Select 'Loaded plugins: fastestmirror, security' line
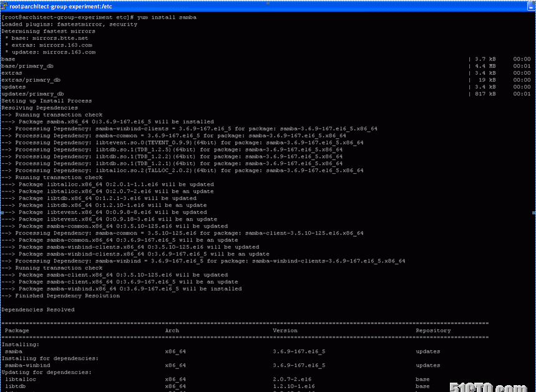The width and height of the screenshot is (536, 392). tap(69, 24)
